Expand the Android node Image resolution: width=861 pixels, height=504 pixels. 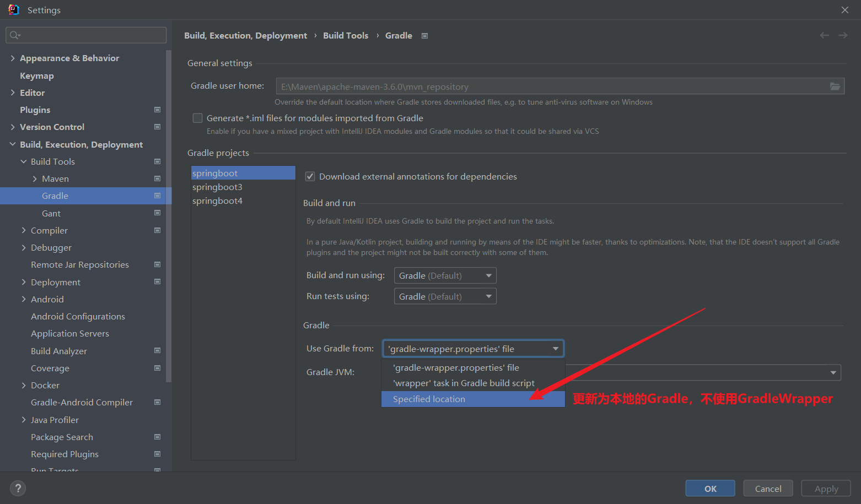tap(24, 299)
